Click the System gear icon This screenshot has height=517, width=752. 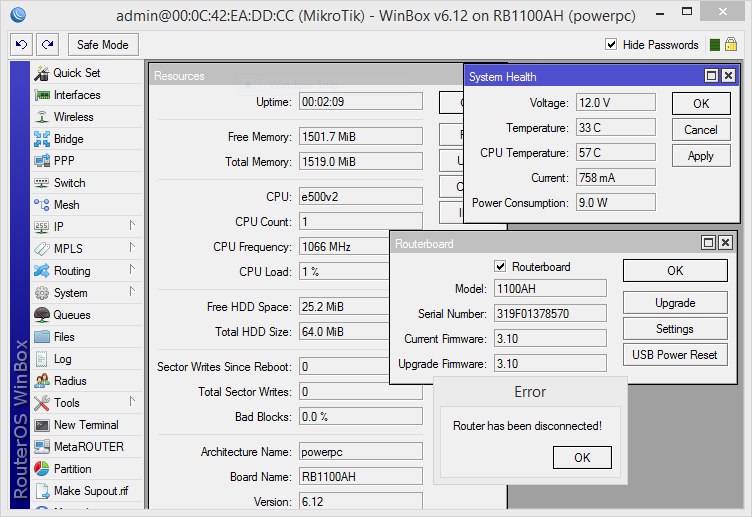coord(42,293)
